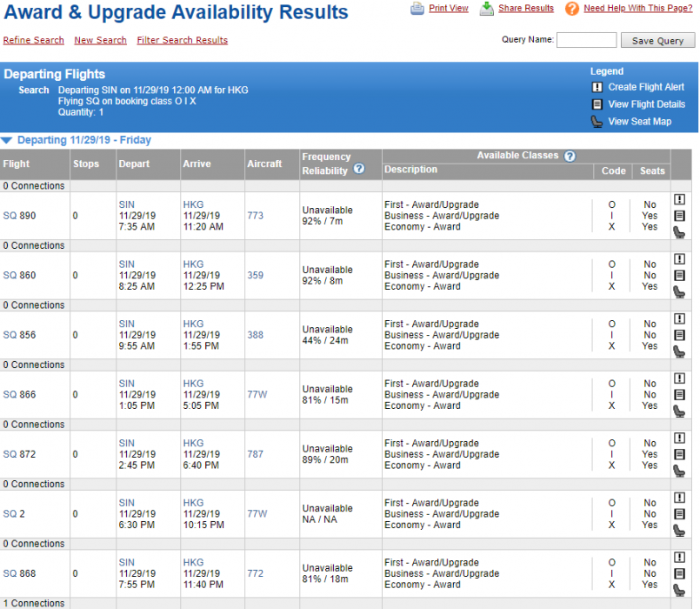Open seat map icon for SQ 856
700x609 pixels.
point(680,351)
